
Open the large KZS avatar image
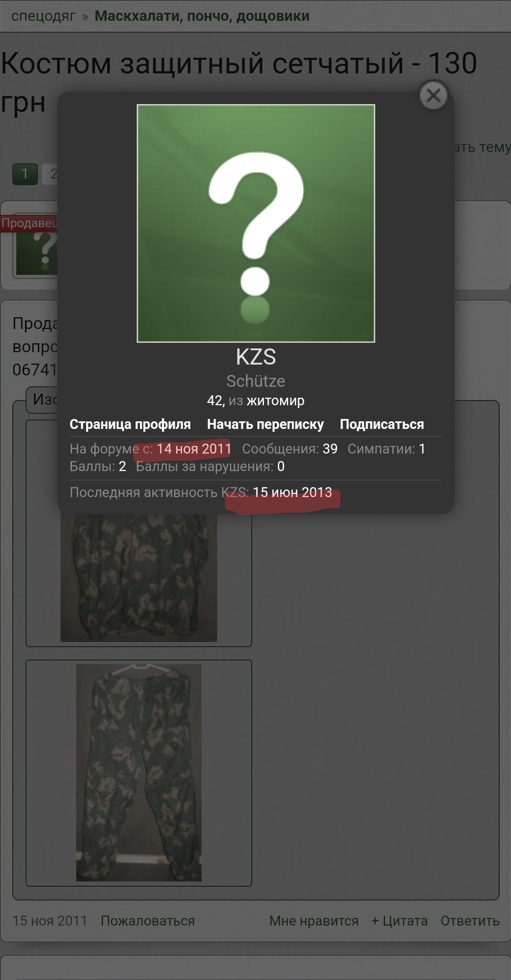(256, 223)
